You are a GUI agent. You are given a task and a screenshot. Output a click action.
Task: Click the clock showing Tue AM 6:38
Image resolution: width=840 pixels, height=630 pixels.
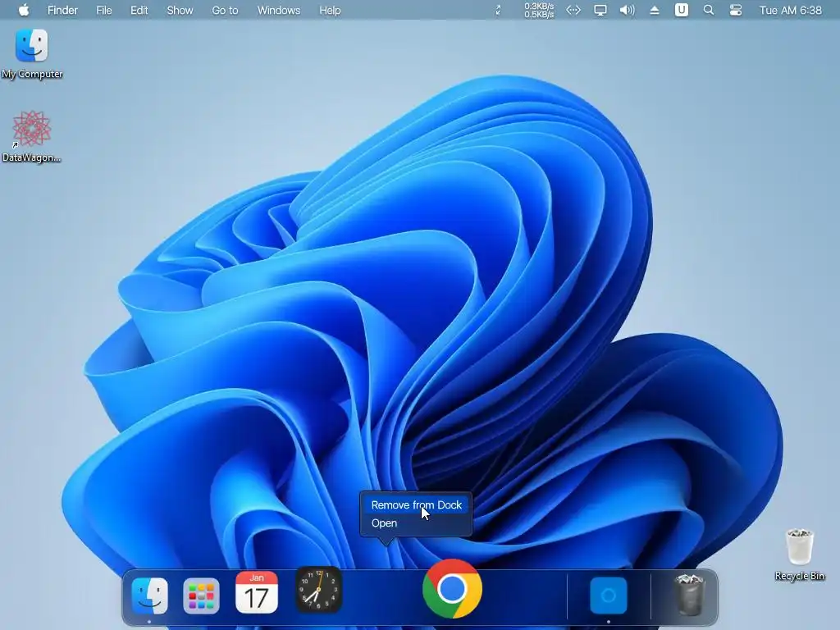tap(790, 10)
